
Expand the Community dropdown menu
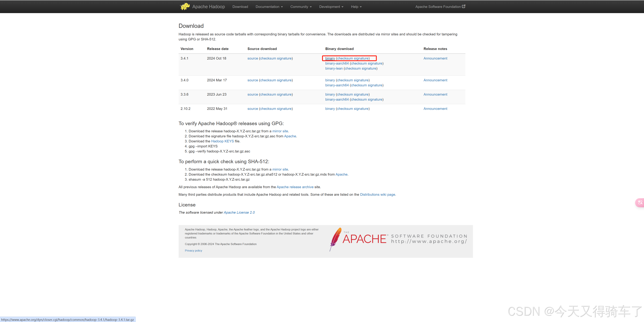301,7
